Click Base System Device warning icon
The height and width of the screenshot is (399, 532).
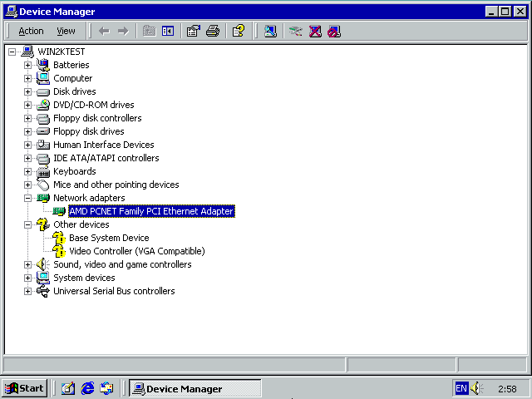(59, 238)
